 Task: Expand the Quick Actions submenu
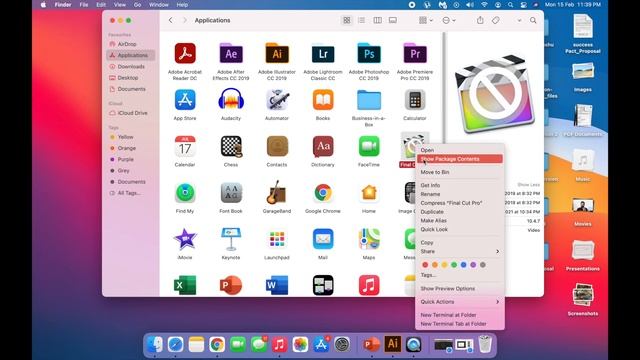(x=460, y=302)
